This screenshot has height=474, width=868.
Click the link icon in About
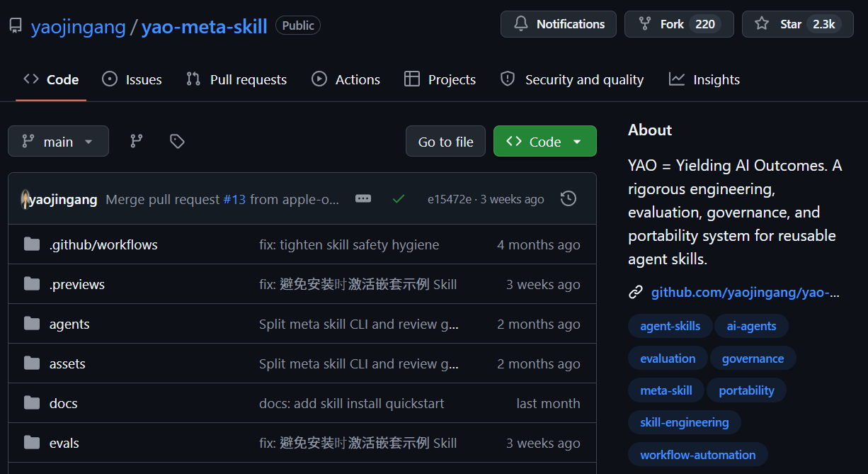tap(636, 292)
